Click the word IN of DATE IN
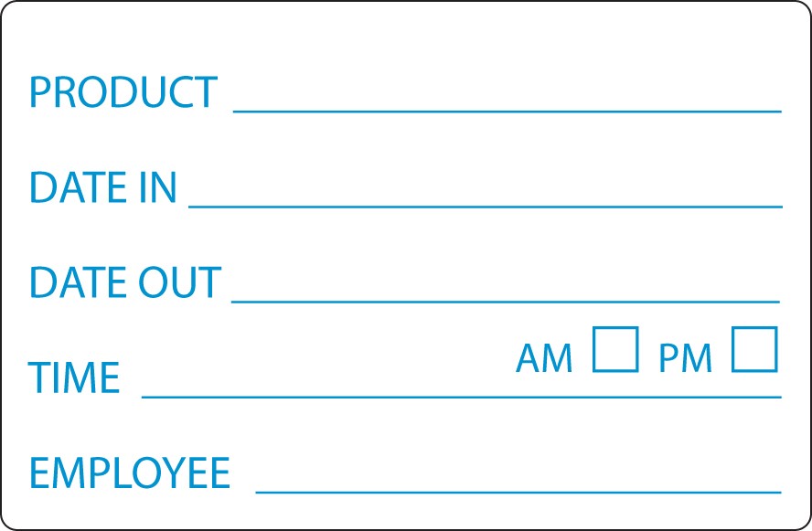 coord(156,187)
